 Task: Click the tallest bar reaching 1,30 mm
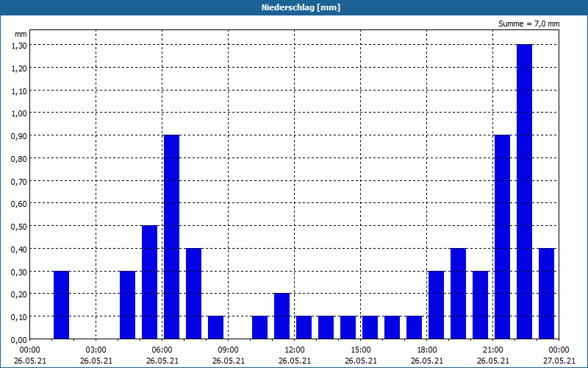(524, 191)
